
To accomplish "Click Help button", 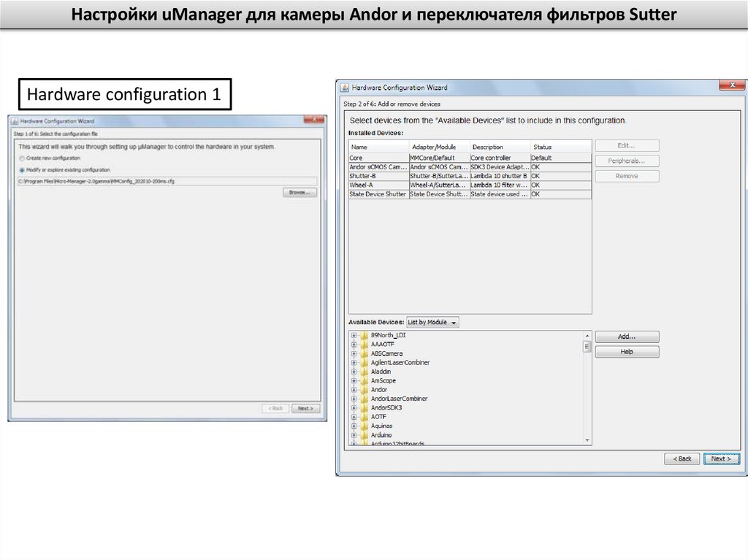I will (627, 352).
